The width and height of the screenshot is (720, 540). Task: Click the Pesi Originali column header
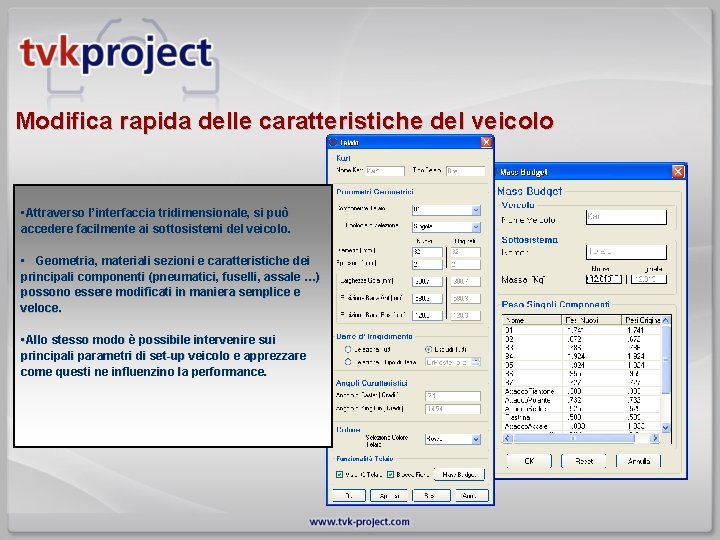(x=641, y=320)
